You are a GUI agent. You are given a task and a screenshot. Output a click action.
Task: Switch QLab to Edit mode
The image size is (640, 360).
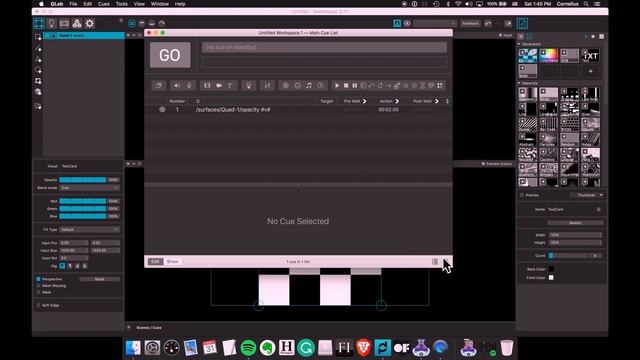155,262
